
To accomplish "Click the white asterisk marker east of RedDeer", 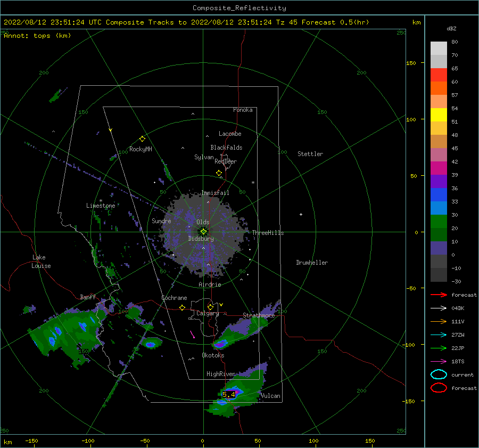I will [253, 183].
